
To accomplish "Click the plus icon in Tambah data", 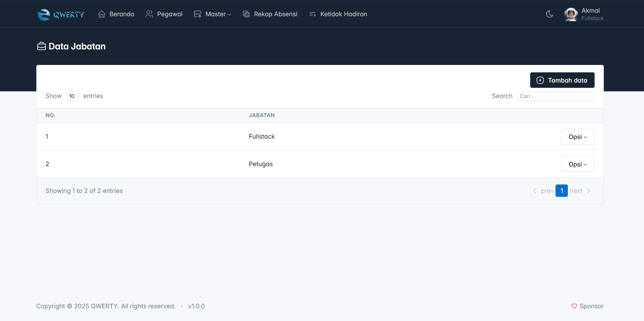I will [540, 80].
